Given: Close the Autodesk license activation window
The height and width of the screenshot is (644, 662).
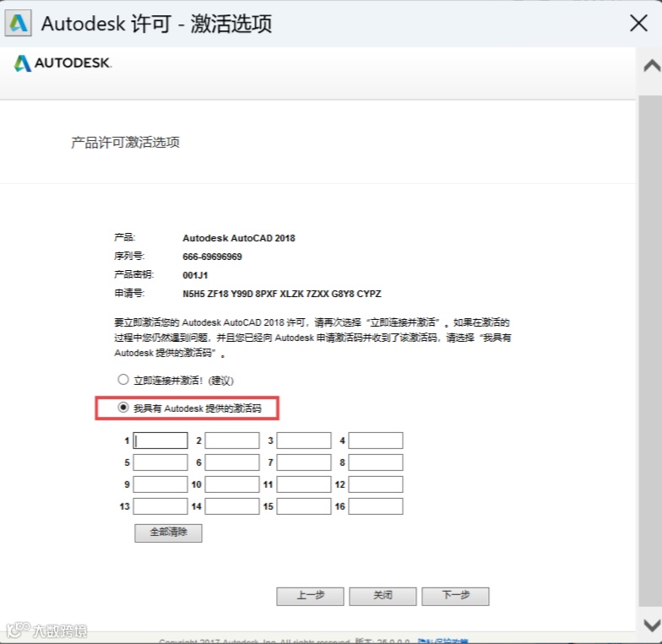Looking at the screenshot, I should (638, 23).
